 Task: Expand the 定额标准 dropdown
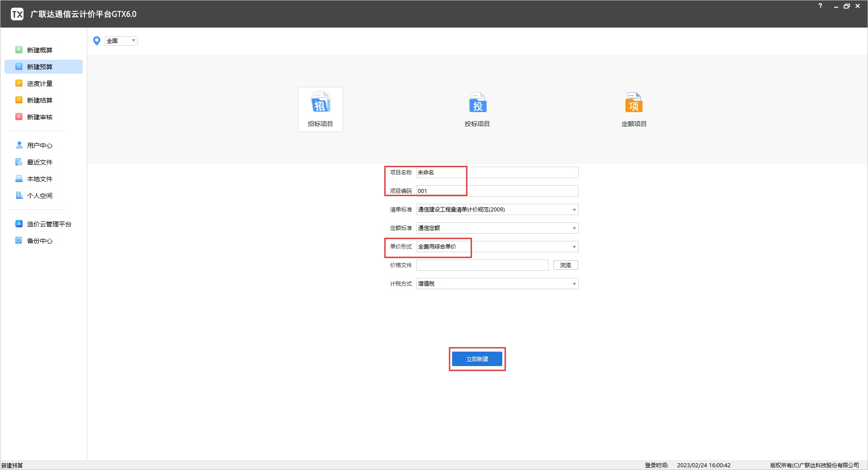(574, 228)
